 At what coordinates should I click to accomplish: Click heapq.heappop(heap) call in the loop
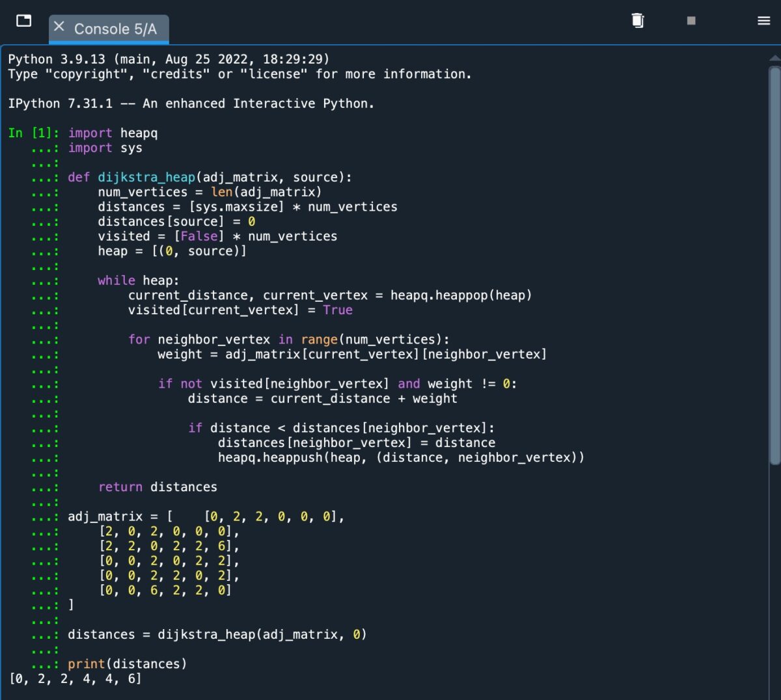pos(461,295)
